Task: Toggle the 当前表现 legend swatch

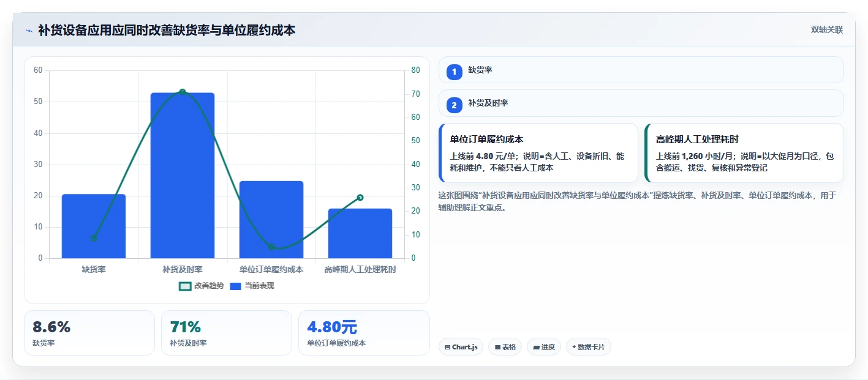Action: coord(236,286)
